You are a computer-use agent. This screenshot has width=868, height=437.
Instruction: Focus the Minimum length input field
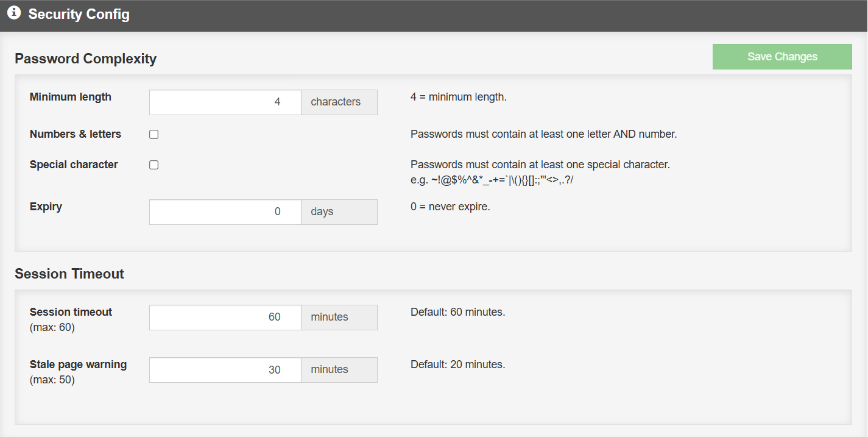click(x=225, y=102)
